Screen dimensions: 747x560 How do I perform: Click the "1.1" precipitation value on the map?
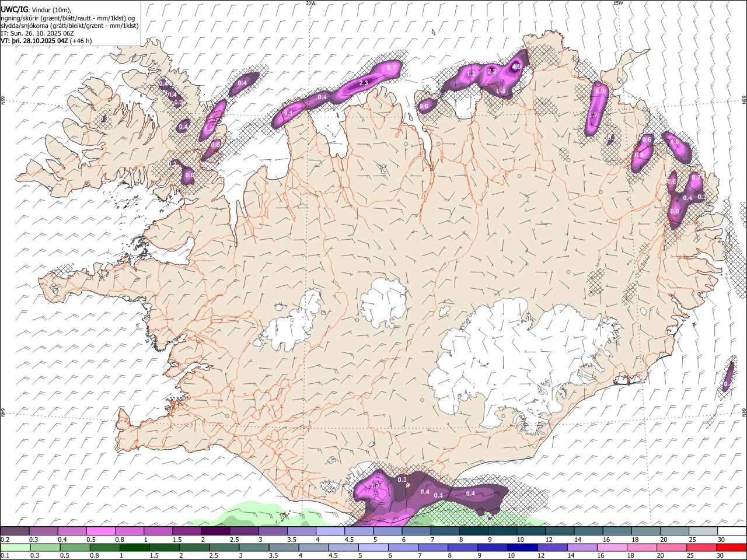[x=288, y=114]
